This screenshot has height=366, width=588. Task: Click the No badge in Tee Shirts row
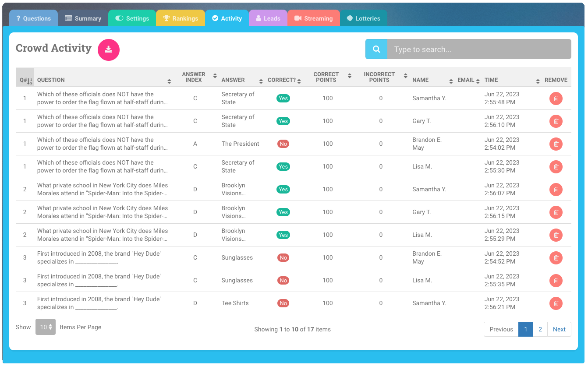[x=283, y=303]
